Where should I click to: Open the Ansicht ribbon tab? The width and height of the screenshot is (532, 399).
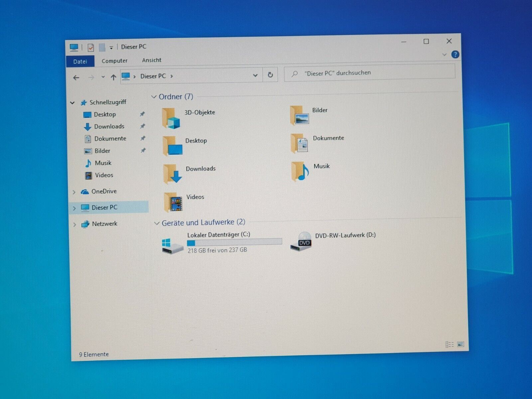coord(152,60)
